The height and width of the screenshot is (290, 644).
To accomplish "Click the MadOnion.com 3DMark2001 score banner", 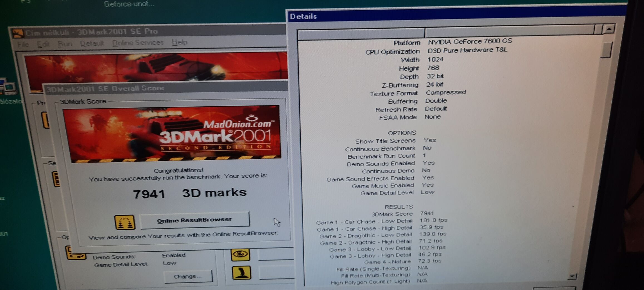I will (172, 134).
